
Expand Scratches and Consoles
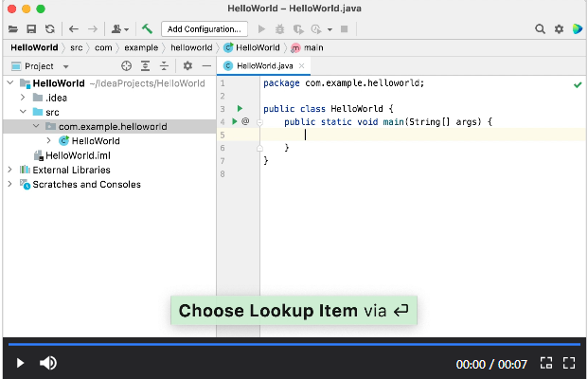(x=10, y=184)
